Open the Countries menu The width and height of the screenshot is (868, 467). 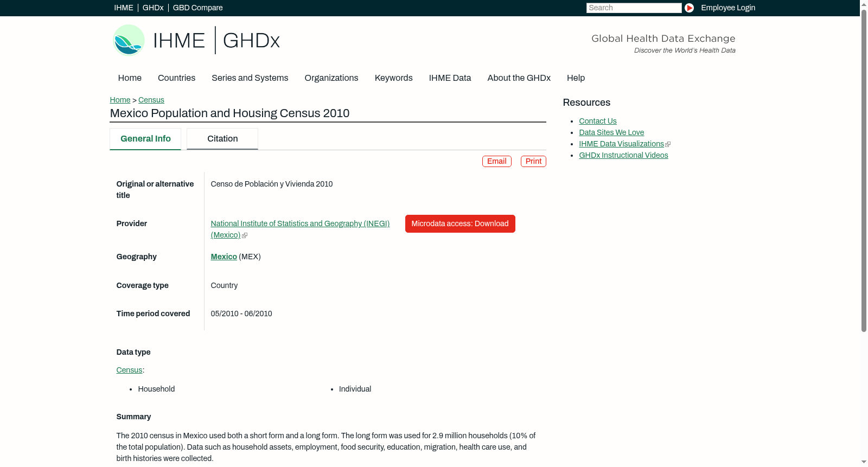176,78
